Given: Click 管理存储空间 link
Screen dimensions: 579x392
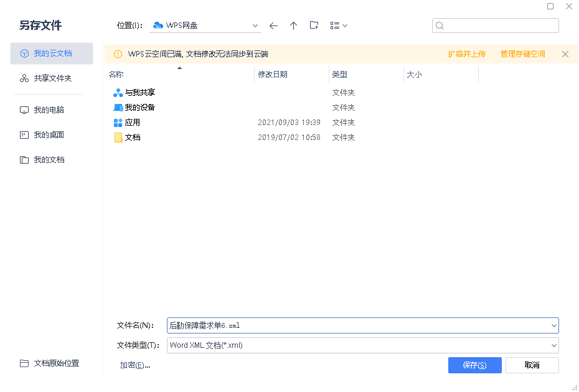Looking at the screenshot, I should 522,54.
